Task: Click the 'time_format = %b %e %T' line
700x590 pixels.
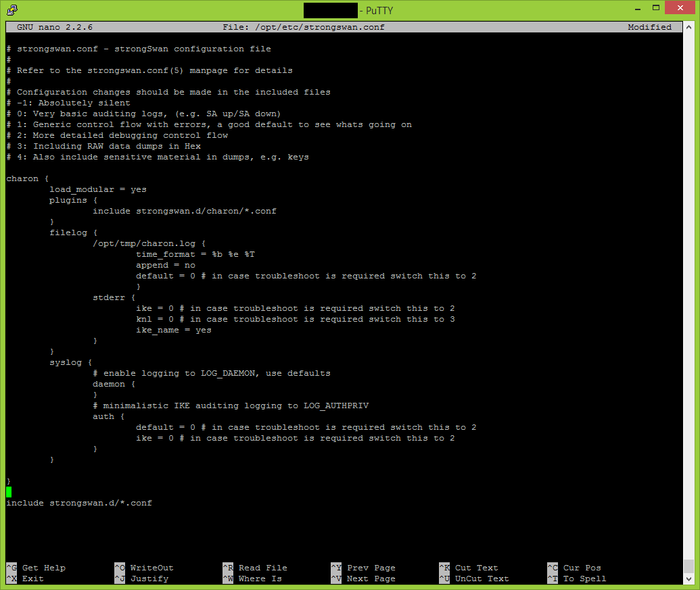Action: [195, 254]
